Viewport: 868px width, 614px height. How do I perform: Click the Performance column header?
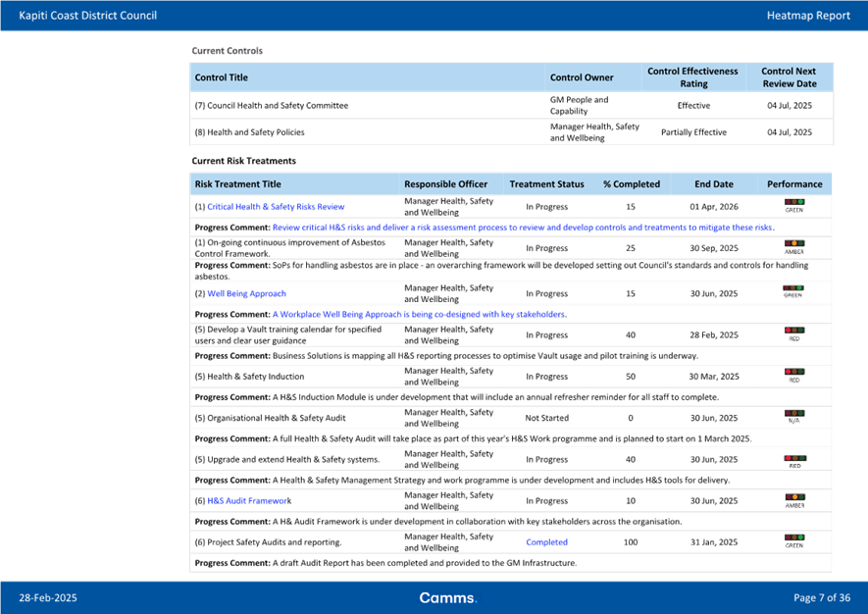pos(794,184)
